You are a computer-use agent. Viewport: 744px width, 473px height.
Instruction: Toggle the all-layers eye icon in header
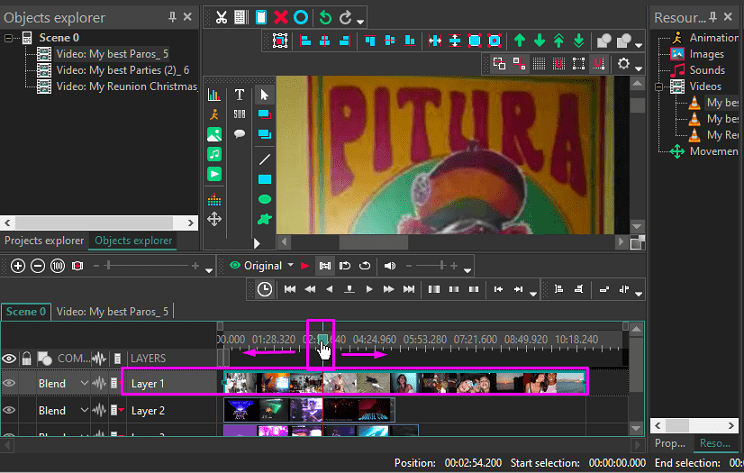click(9, 358)
